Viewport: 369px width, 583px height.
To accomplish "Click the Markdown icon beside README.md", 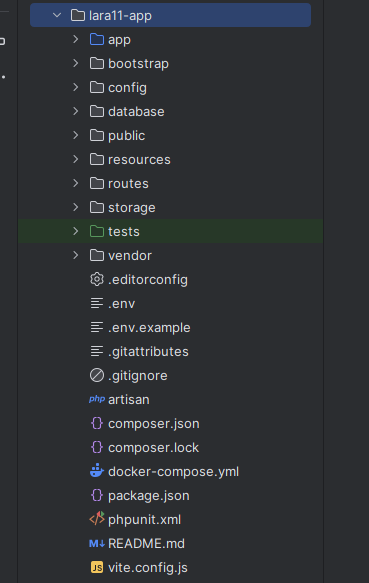I will [97, 544].
